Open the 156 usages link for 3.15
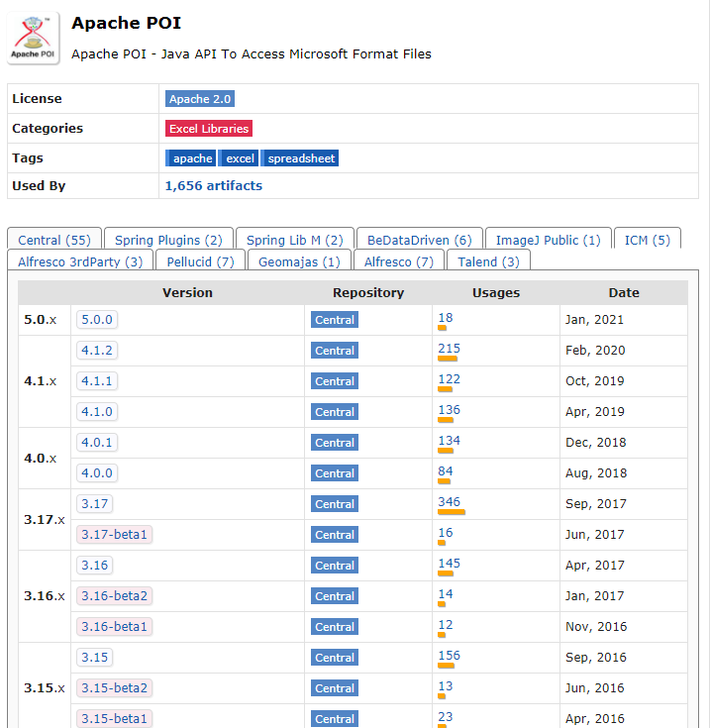Viewport: 710px width, 728px height. (449, 655)
